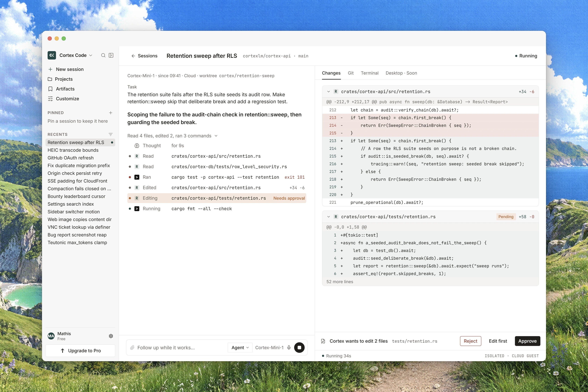Open Artifacts in sidebar
Screen dimensions: 588x392
pos(80,89)
